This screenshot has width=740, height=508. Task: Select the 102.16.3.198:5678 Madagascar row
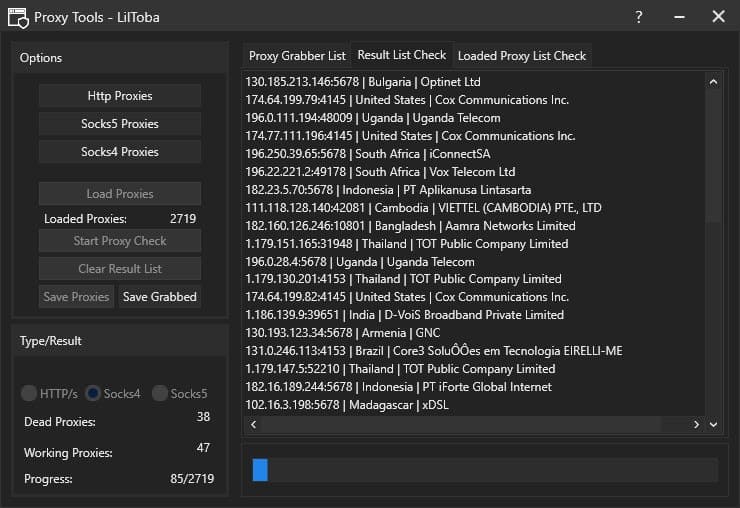click(x=474, y=404)
